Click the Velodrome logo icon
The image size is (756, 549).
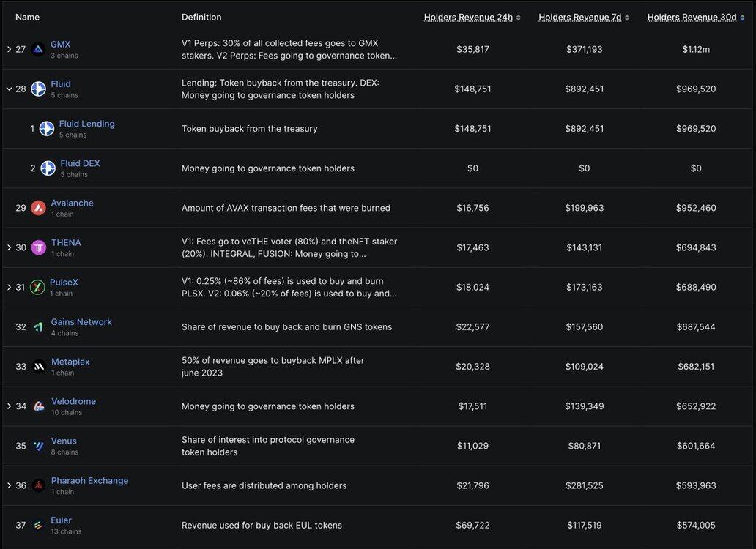pos(39,406)
